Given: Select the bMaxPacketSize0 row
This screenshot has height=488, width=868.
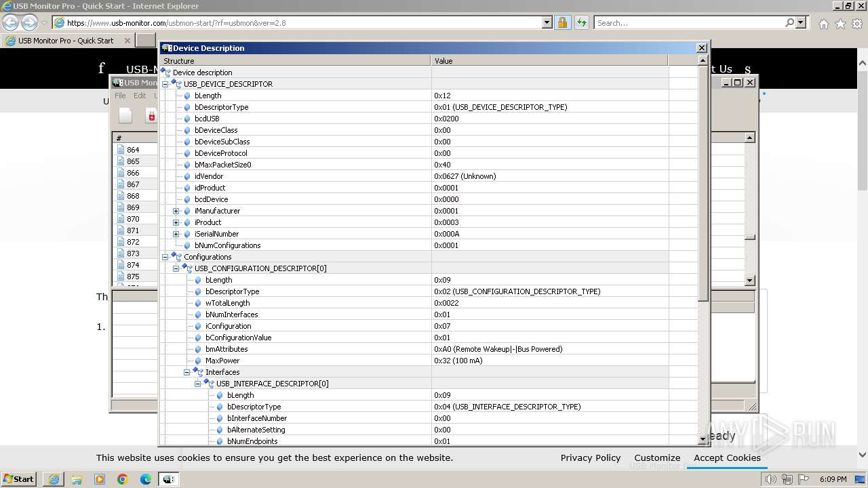Looking at the screenshot, I should tap(429, 165).
